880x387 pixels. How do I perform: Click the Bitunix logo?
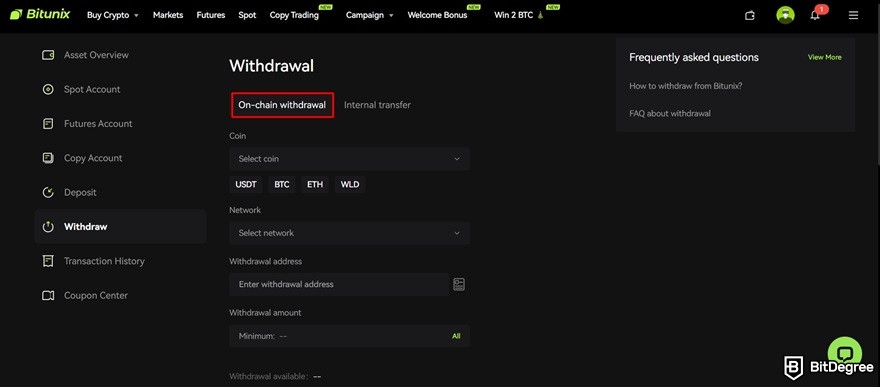pyautogui.click(x=40, y=15)
